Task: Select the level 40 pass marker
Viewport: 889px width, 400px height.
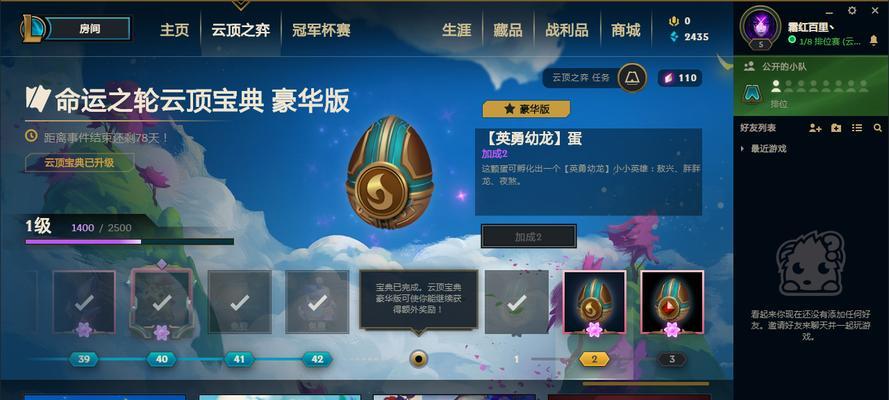Action: click(x=162, y=359)
